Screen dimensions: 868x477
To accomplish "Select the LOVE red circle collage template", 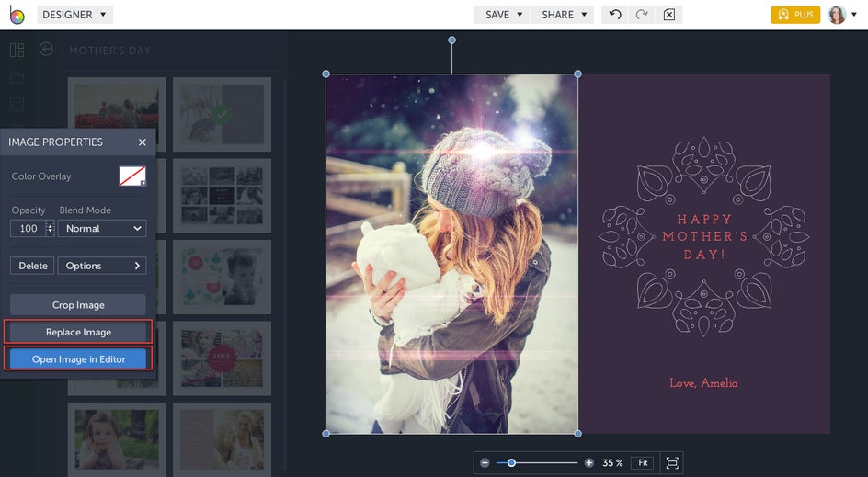I will click(x=222, y=358).
